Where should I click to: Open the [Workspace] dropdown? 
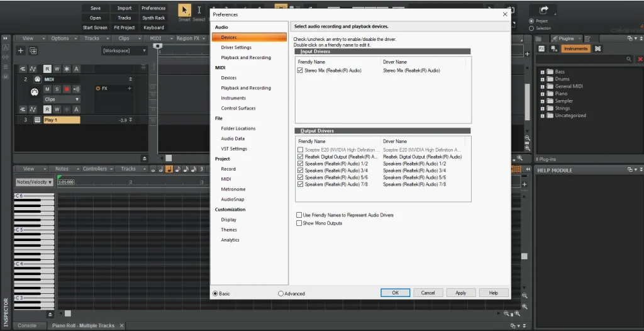125,50
